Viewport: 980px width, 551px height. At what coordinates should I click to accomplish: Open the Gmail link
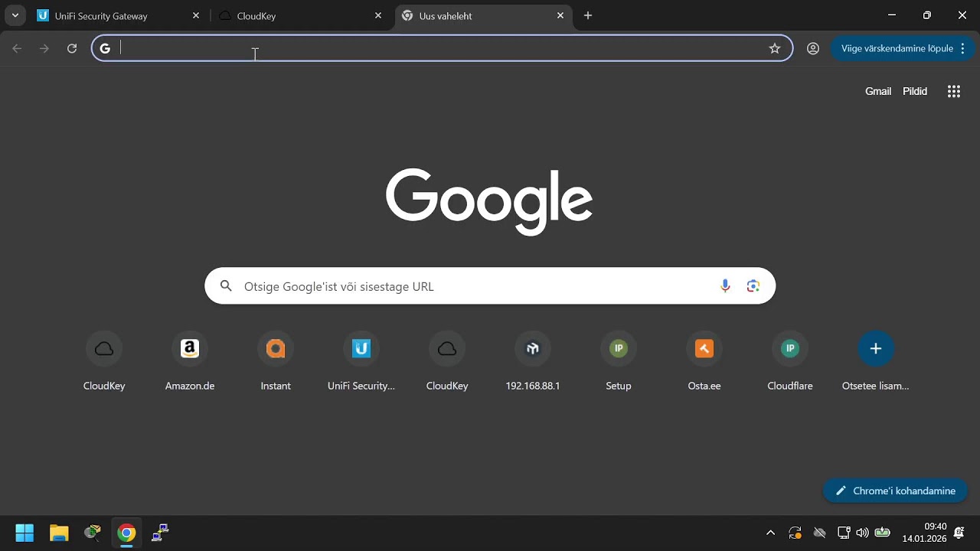[x=878, y=91]
